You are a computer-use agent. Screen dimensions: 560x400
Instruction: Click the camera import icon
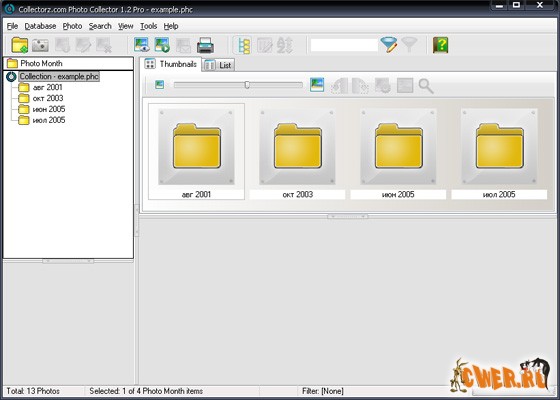pos(40,45)
